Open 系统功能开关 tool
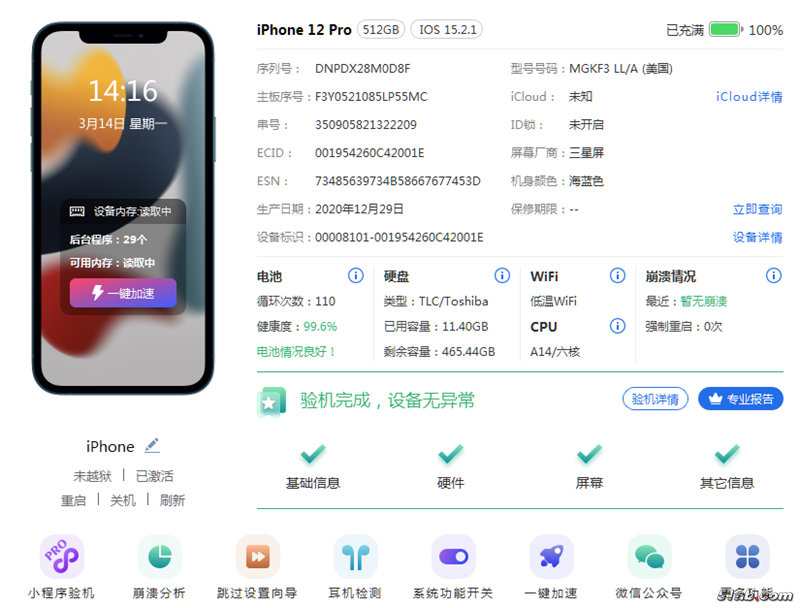This screenshot has width=800, height=608. tap(454, 556)
